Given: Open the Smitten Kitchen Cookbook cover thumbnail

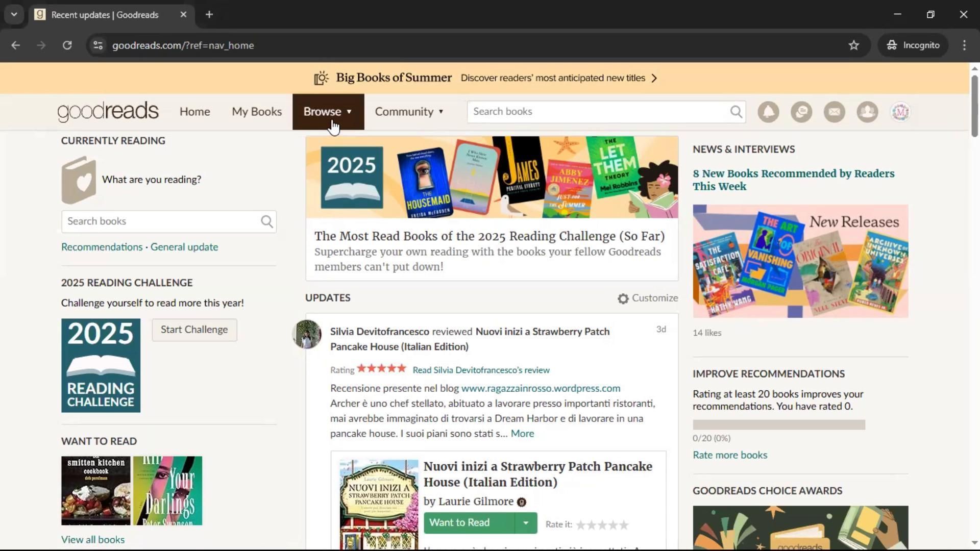Looking at the screenshot, I should click(x=95, y=490).
